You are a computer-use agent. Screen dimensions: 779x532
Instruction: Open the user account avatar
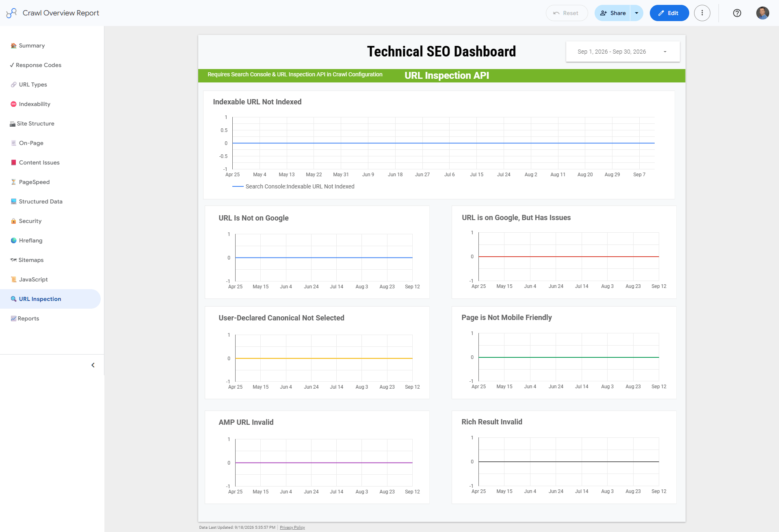click(762, 13)
